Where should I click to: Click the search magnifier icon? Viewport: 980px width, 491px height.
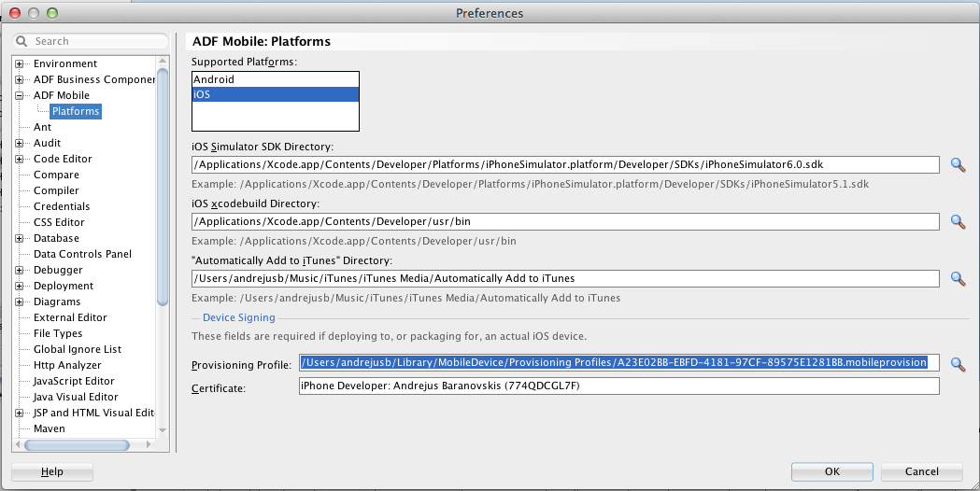22,41
